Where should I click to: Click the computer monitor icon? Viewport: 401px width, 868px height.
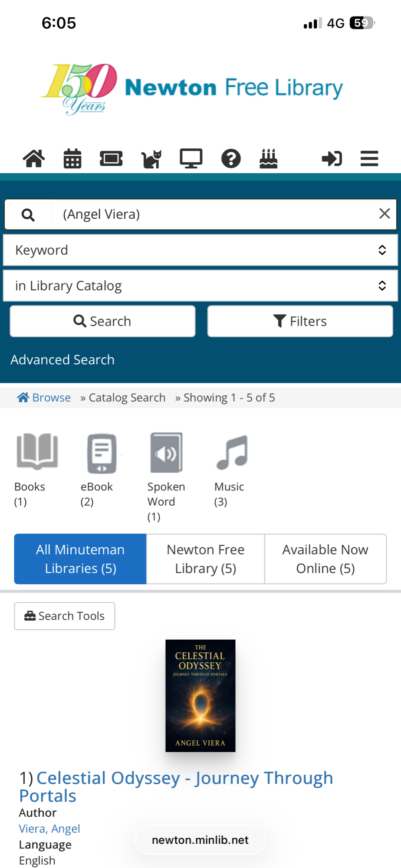(191, 158)
